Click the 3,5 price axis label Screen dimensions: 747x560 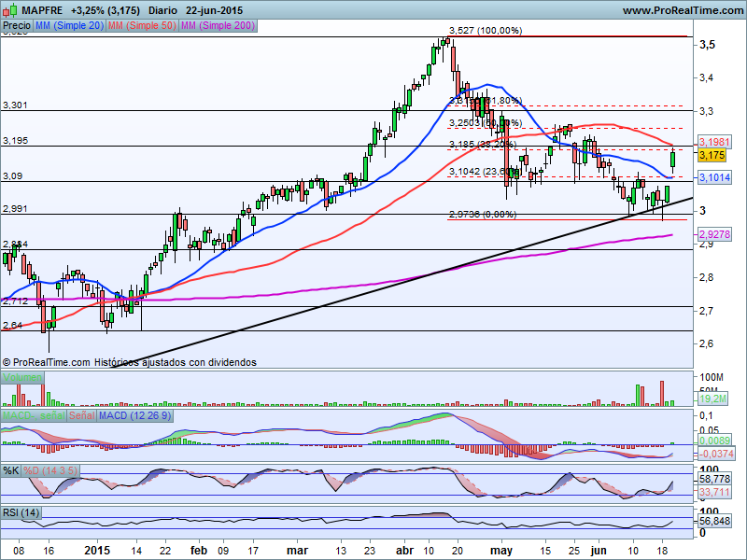[x=707, y=45]
